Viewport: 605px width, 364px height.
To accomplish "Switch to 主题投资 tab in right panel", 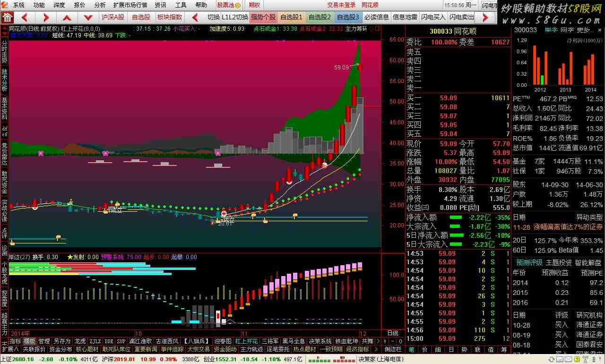I will pos(559,263).
